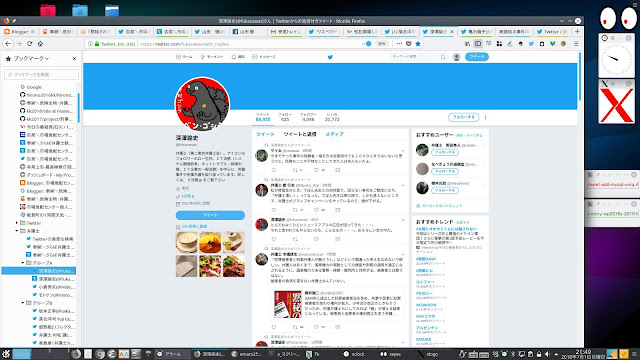This screenshot has height=360, width=640.
Task: Open the KDE application launcher
Action: click(x=5, y=354)
